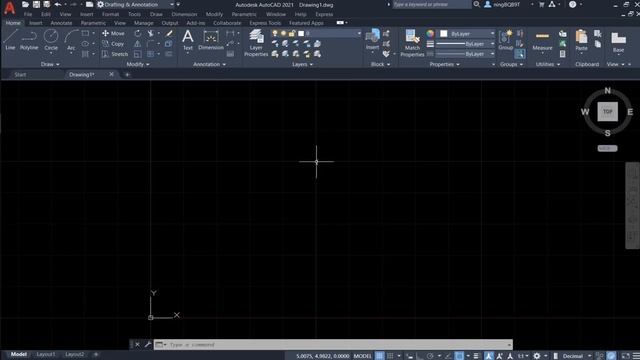Toggle grid display in status bar
Screen dimensions: 640x360
[380, 356]
